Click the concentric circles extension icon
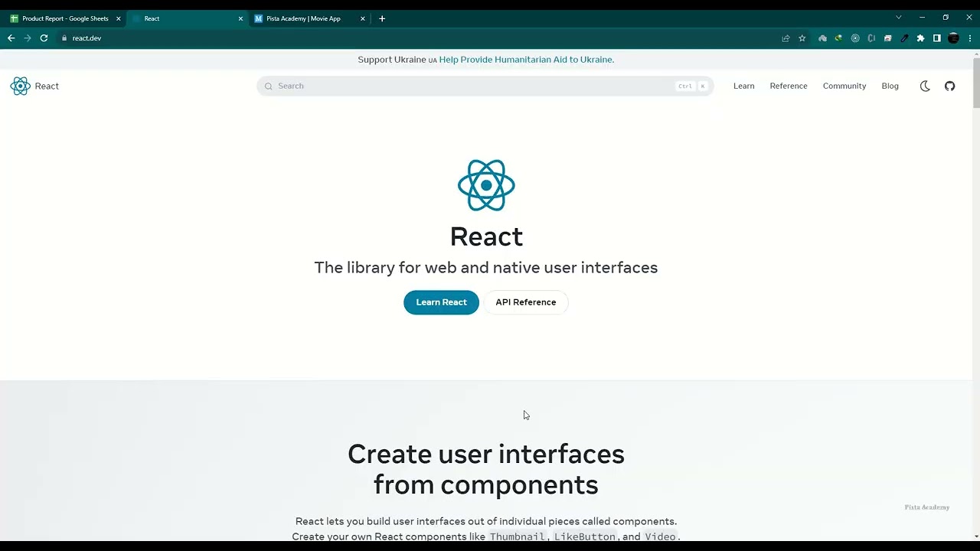 855,38
